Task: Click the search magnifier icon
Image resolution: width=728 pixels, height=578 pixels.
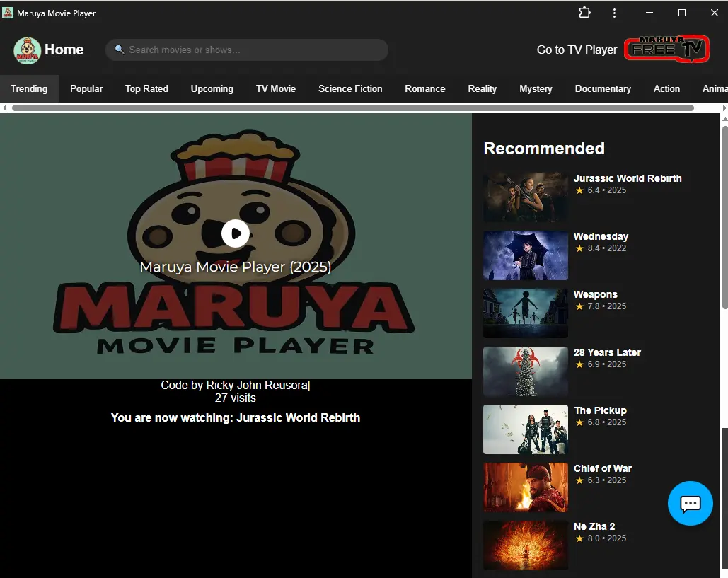Action: pyautogui.click(x=120, y=50)
